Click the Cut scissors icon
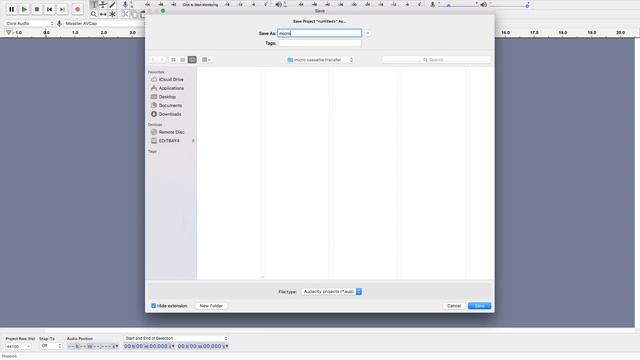This screenshot has width=640, height=360. 125,14
